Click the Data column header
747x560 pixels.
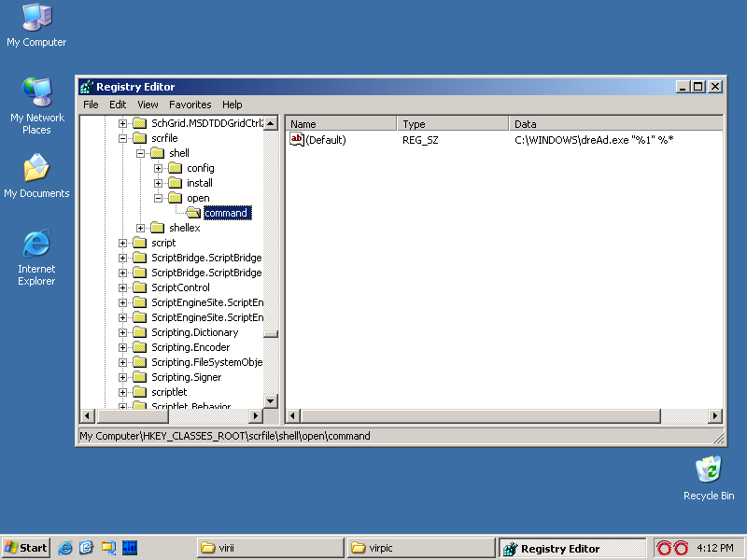[615, 124]
